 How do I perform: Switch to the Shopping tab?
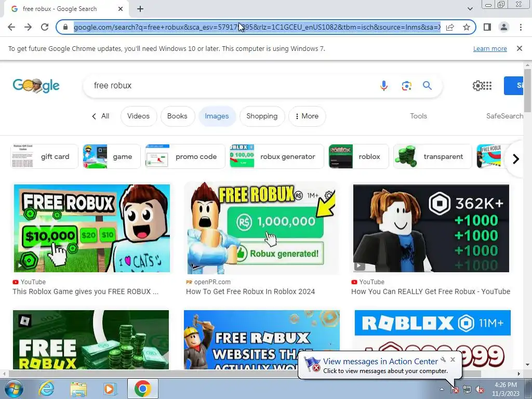pyautogui.click(x=262, y=116)
